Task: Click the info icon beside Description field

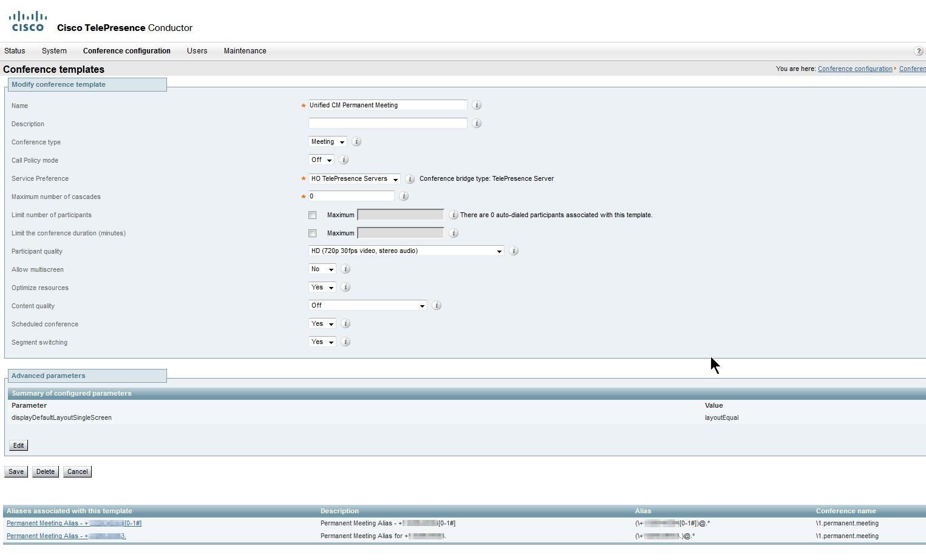Action: click(477, 124)
